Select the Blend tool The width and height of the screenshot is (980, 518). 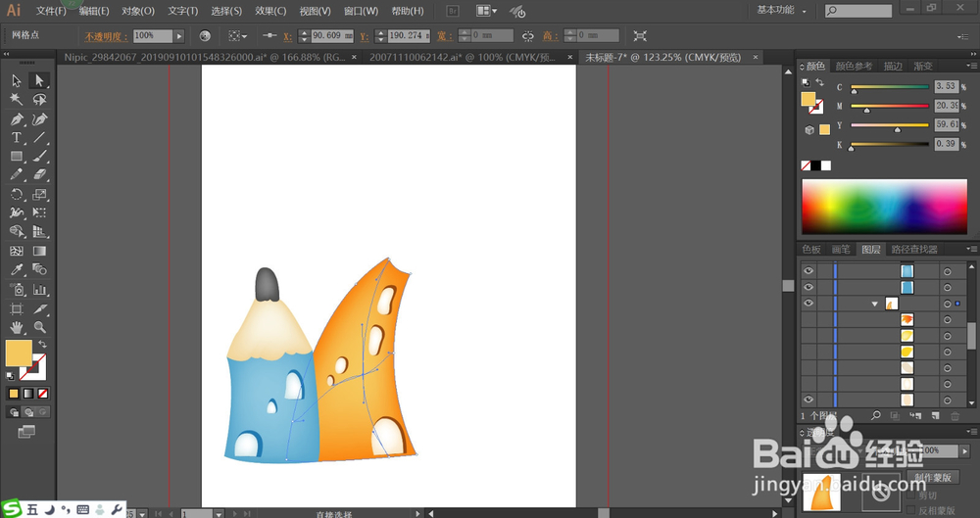(39, 270)
